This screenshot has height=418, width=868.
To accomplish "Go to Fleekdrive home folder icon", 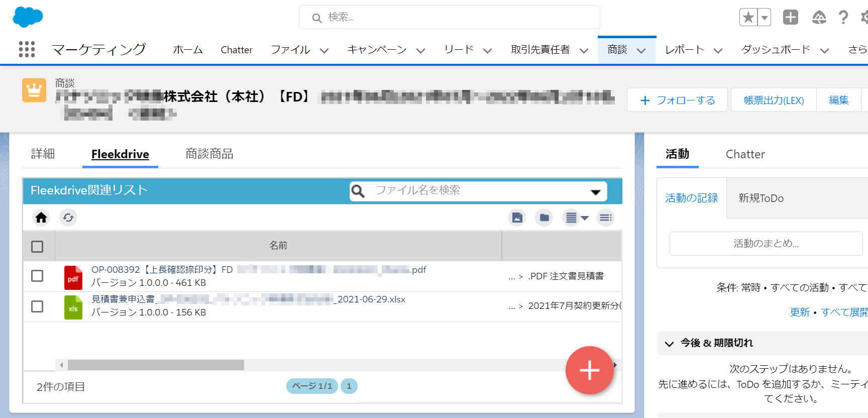I will click(41, 218).
